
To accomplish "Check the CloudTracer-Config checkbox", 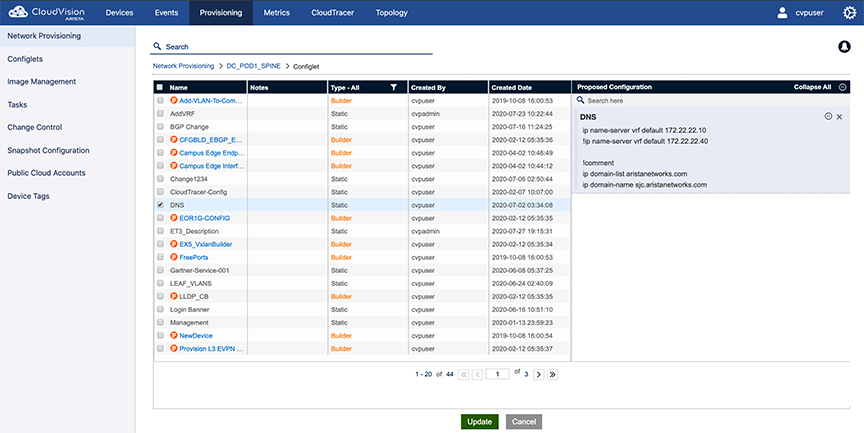I will [x=160, y=192].
